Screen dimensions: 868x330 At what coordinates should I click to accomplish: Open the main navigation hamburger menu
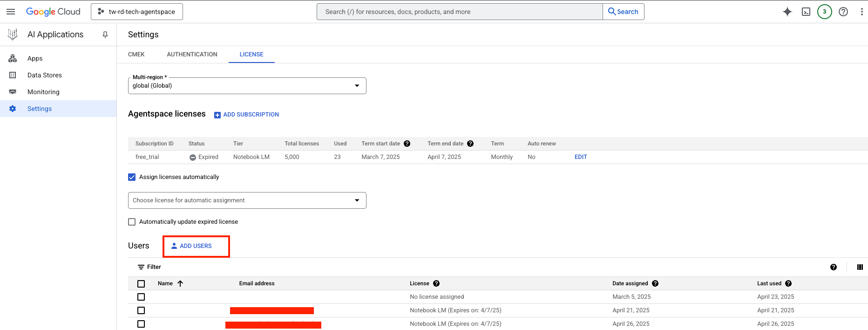(x=11, y=12)
